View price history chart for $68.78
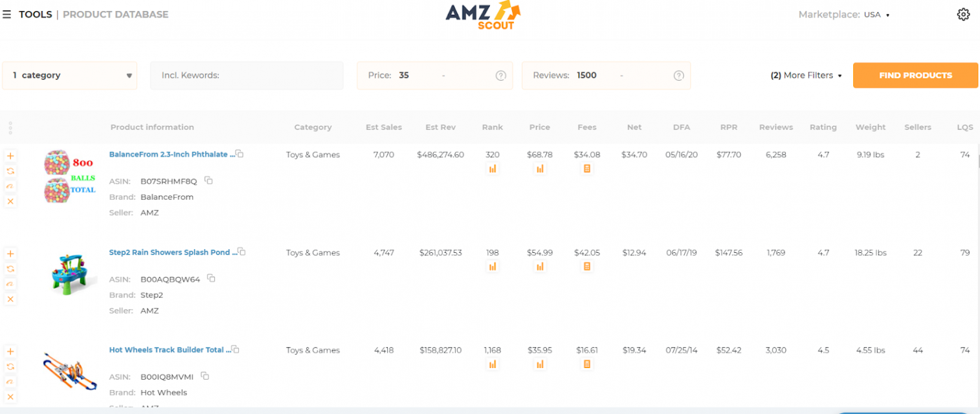 click(540, 169)
